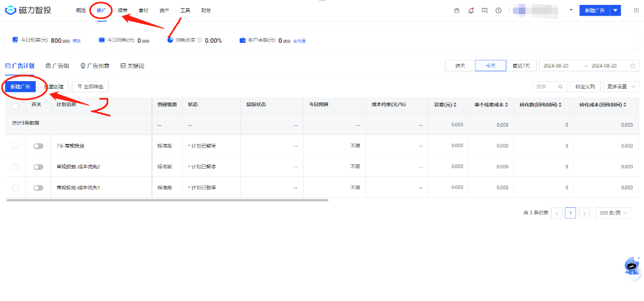
Task: Sort by 转化数(回传时间) column arrows
Action: tap(560, 105)
